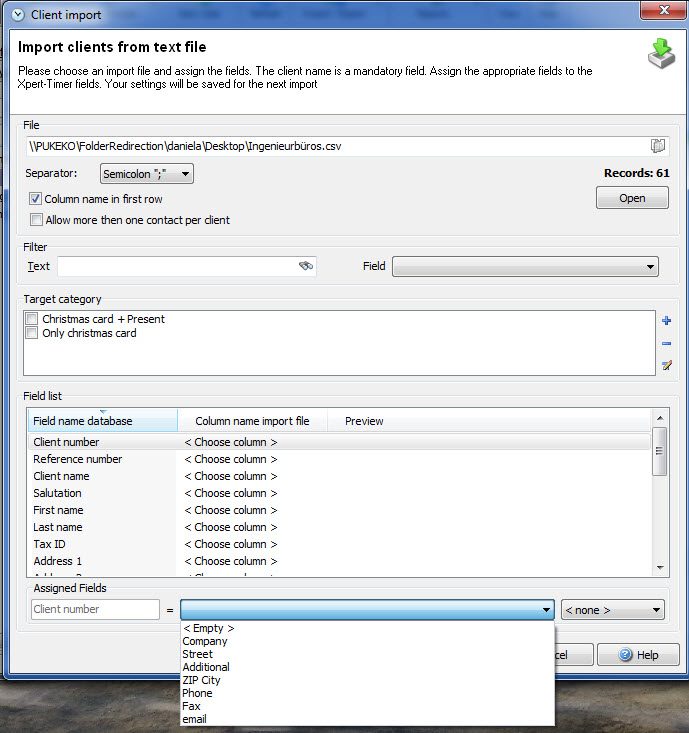
Task: Select the 'Last name' field row
Action: [x=339, y=527]
